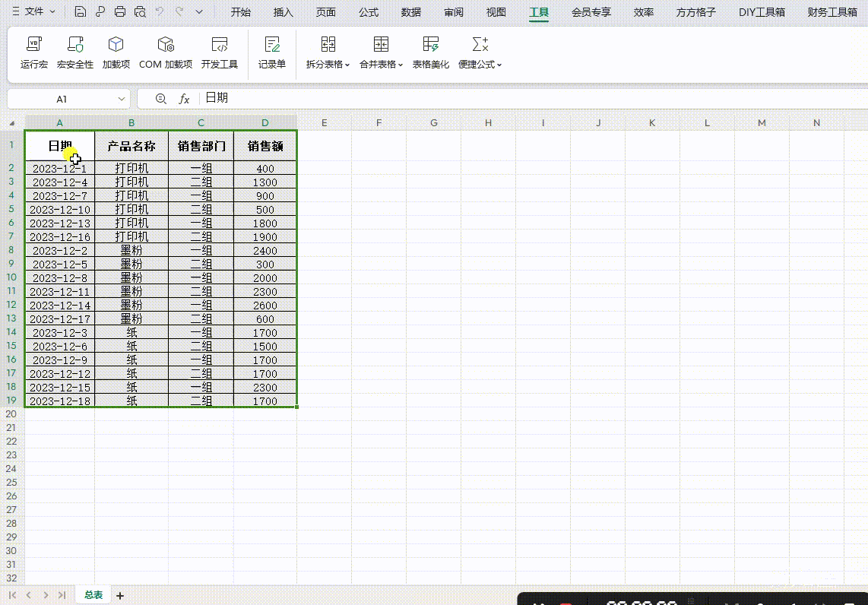
Task: Open Developer Tools (开发工具)
Action: pos(219,52)
